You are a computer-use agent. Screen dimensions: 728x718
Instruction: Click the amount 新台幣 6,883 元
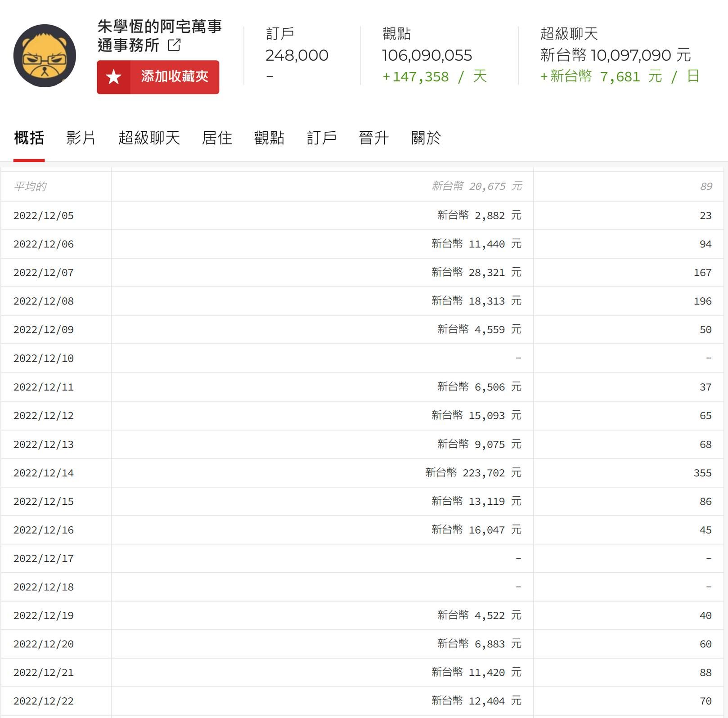[x=480, y=645]
